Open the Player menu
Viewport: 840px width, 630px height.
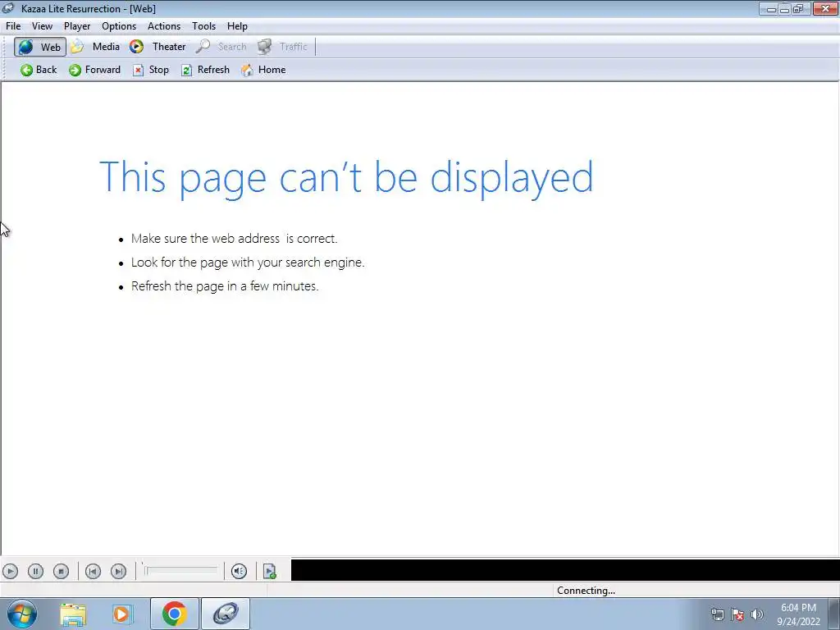click(x=77, y=26)
